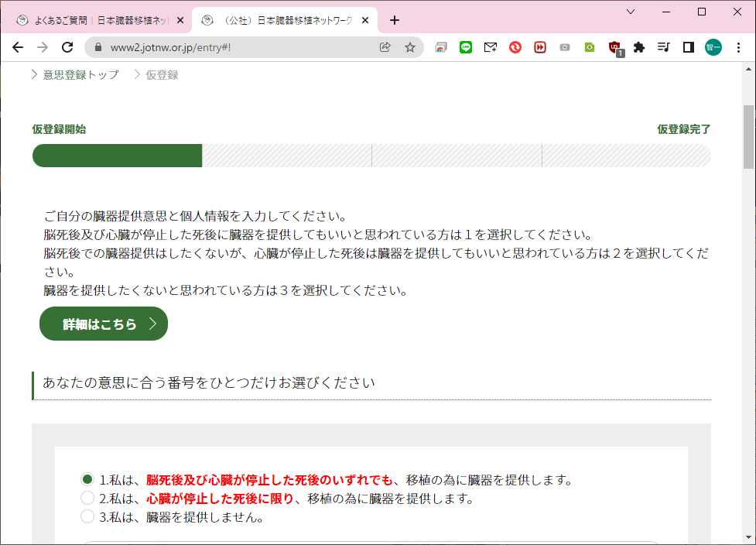
Task: Reload the page
Action: [67, 47]
